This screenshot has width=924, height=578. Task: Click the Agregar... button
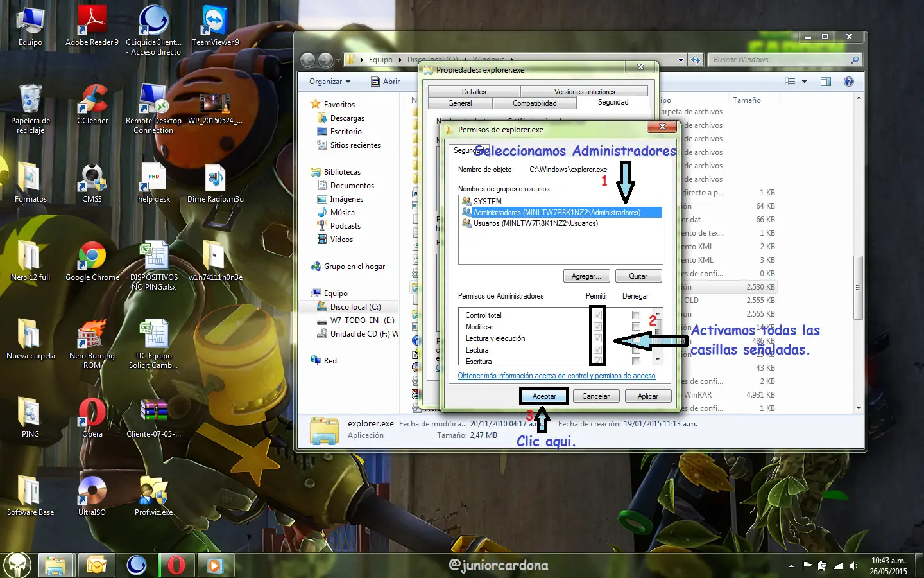coord(586,276)
